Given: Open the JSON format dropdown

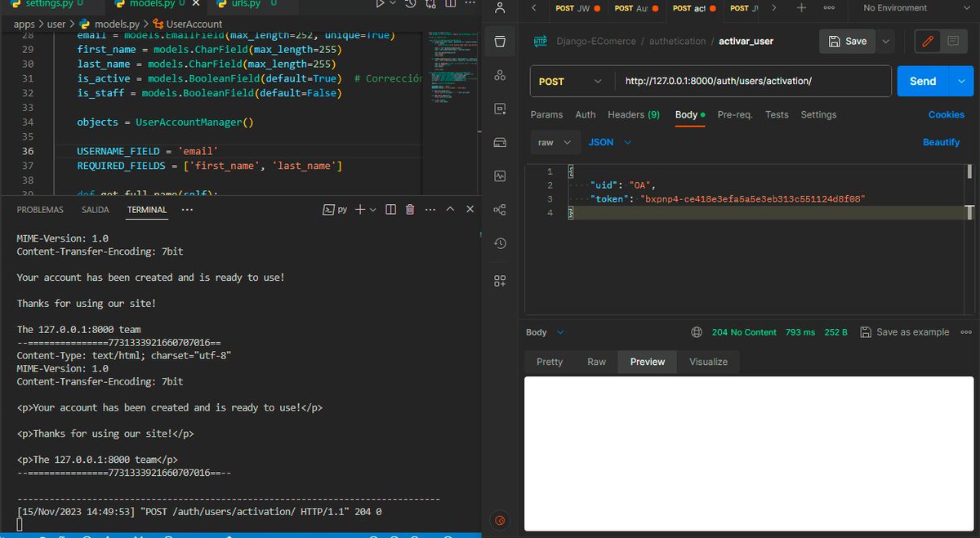Looking at the screenshot, I should [610, 142].
